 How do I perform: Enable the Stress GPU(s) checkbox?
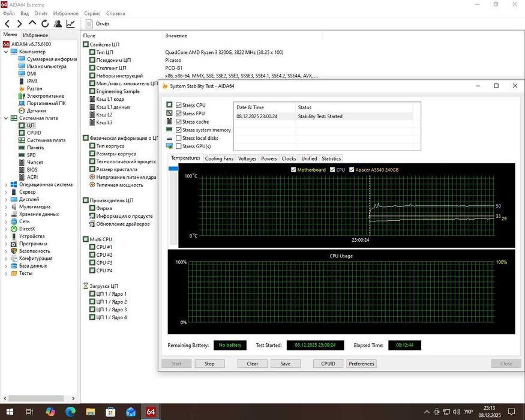(178, 146)
